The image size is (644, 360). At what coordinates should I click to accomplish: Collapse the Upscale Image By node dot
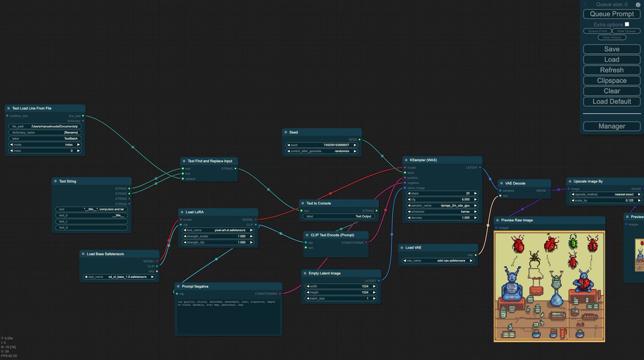point(570,181)
